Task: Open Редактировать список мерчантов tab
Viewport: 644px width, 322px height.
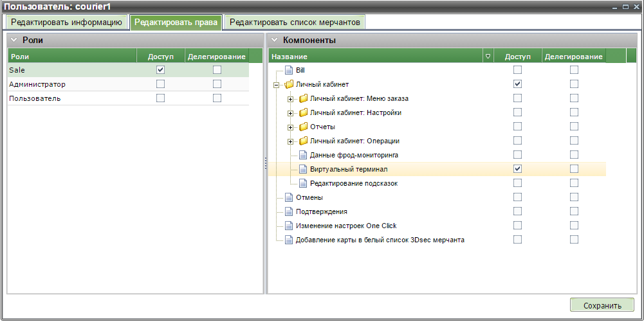Action: tap(294, 22)
